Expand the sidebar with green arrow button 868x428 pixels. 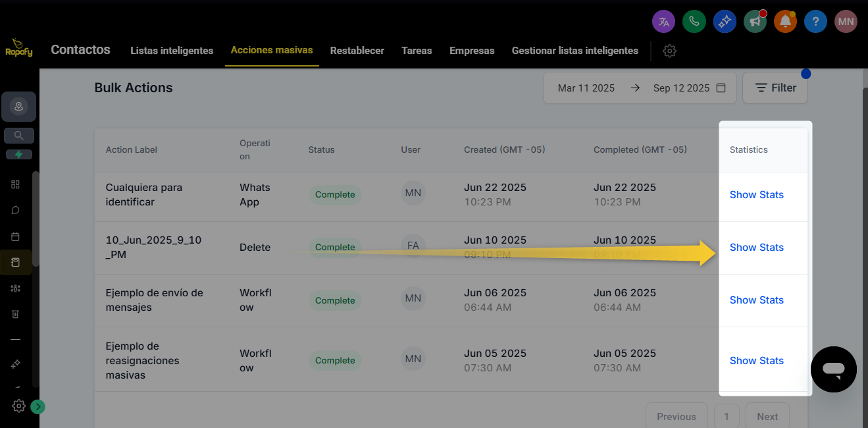(x=38, y=407)
